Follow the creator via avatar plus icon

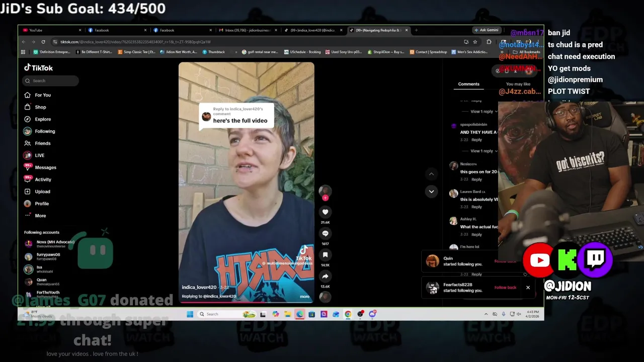[325, 198]
